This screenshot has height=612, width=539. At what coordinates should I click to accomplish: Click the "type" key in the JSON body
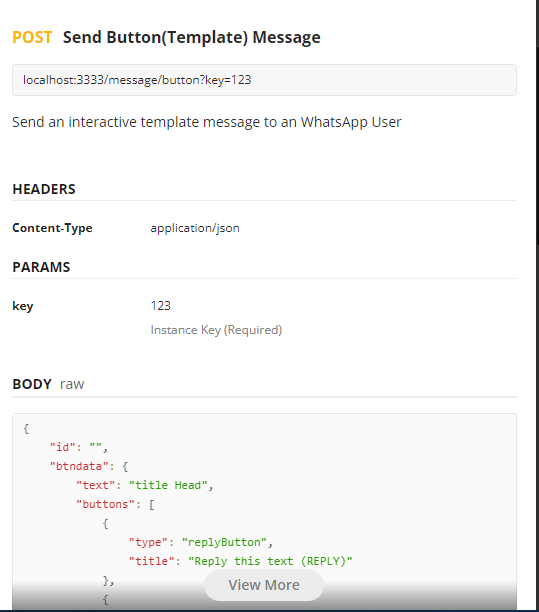[148, 542]
